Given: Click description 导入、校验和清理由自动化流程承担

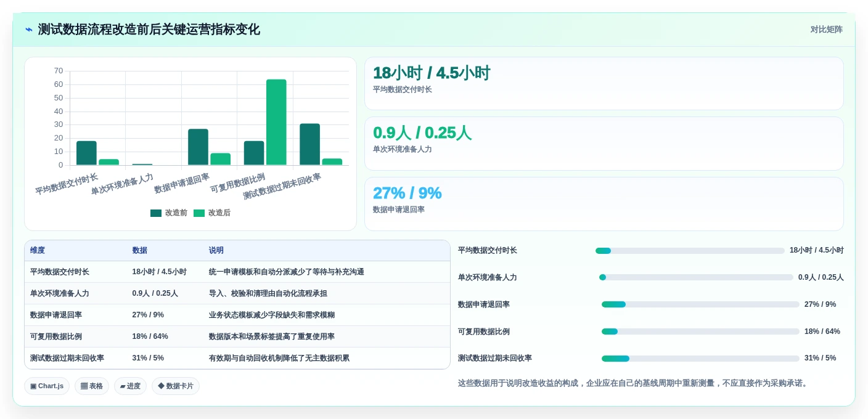Looking at the screenshot, I should coord(268,293).
